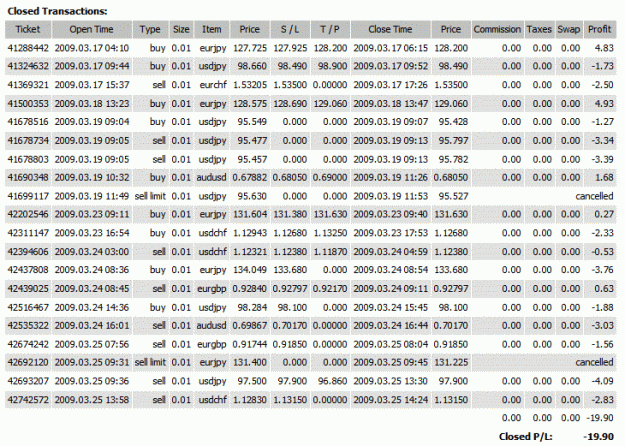Click open price 98.284
625x446 pixels.
[x=252, y=308]
